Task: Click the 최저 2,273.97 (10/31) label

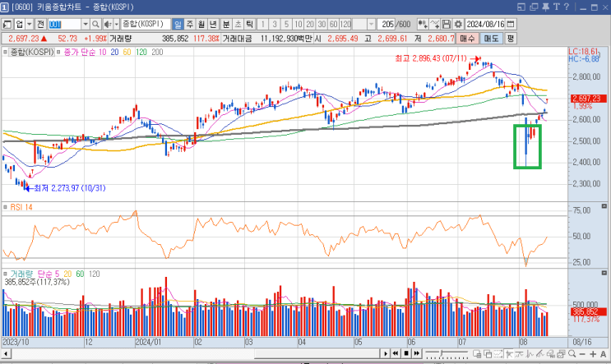Action: [x=70, y=188]
